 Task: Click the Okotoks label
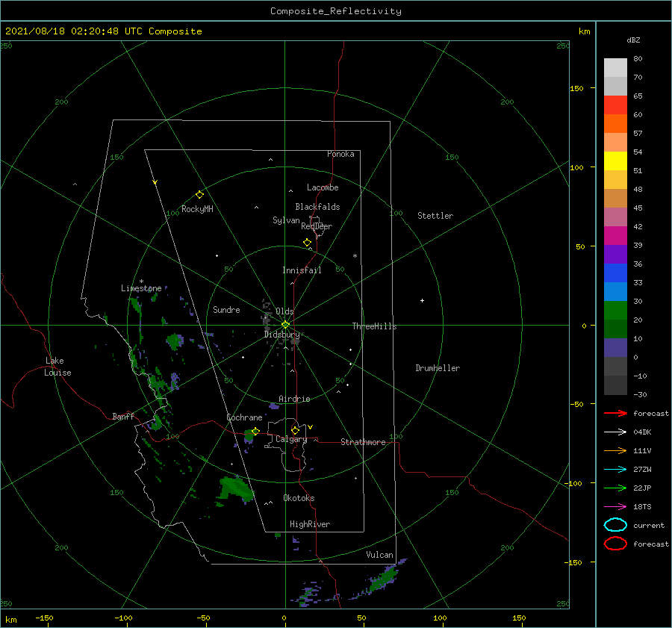[299, 498]
